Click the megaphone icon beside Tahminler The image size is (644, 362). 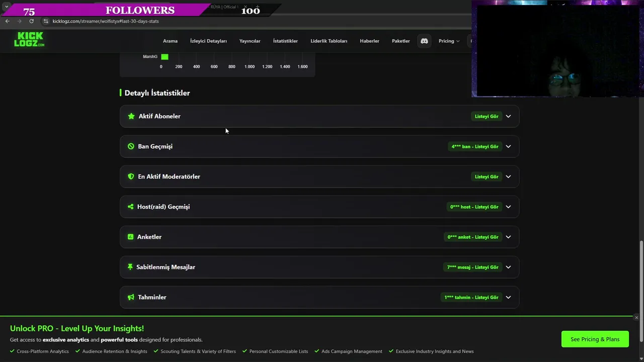[131, 297]
